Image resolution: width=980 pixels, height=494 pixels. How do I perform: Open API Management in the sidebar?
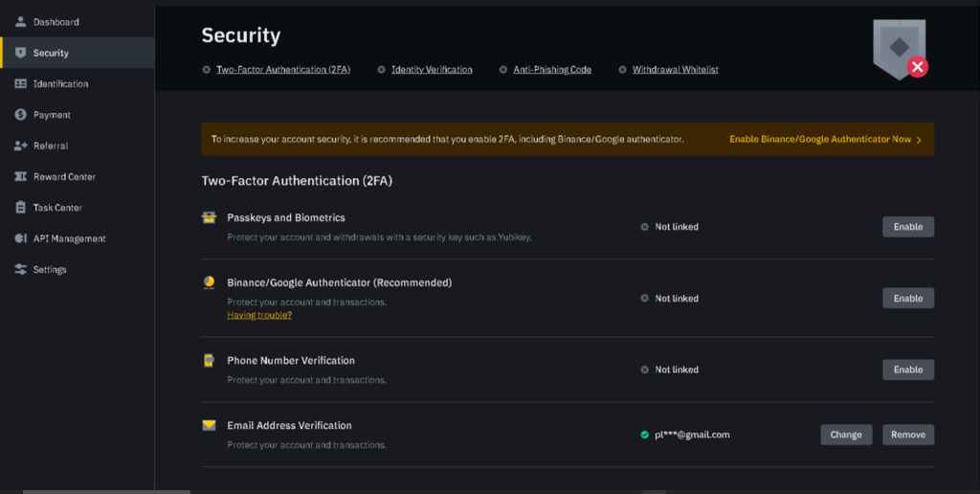pyautogui.click(x=78, y=238)
